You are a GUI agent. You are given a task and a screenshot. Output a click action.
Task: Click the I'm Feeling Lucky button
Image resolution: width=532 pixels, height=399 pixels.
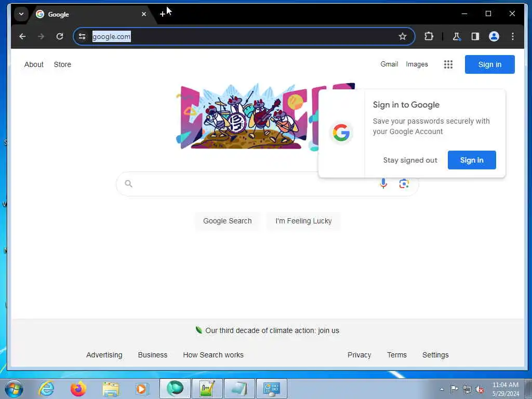(303, 221)
